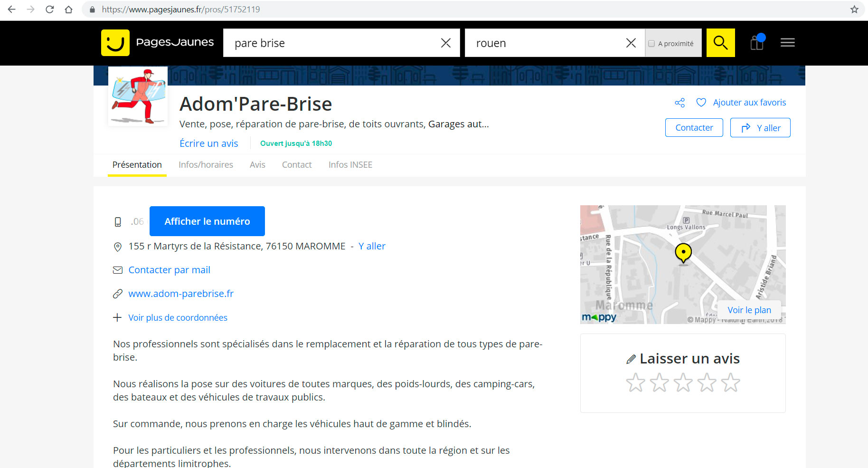Open www.adom-parebrise.fr website link

(x=181, y=294)
